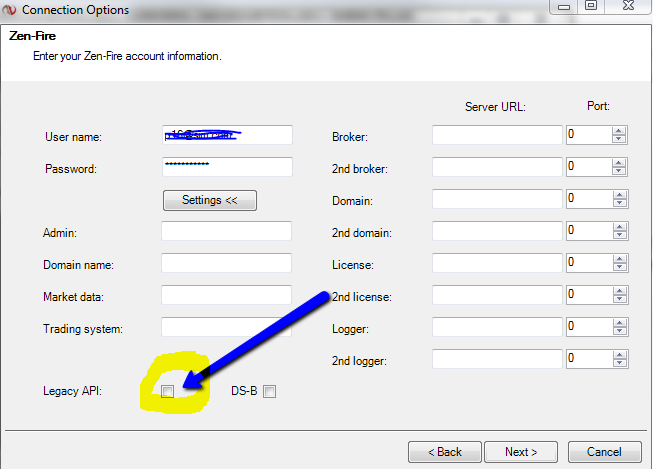Image resolution: width=653 pixels, height=469 pixels.
Task: Decrease the Broker port value
Action: coord(619,139)
